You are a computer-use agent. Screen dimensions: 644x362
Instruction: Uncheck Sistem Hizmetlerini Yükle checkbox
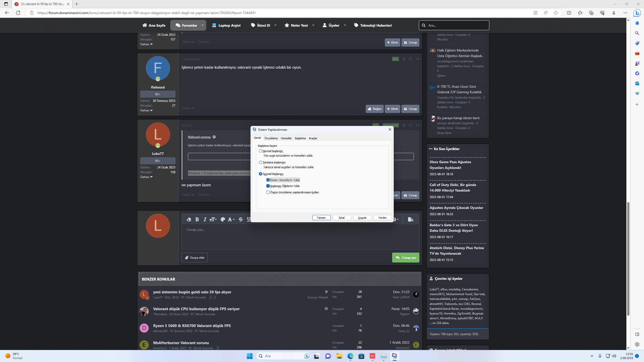pyautogui.click(x=268, y=180)
